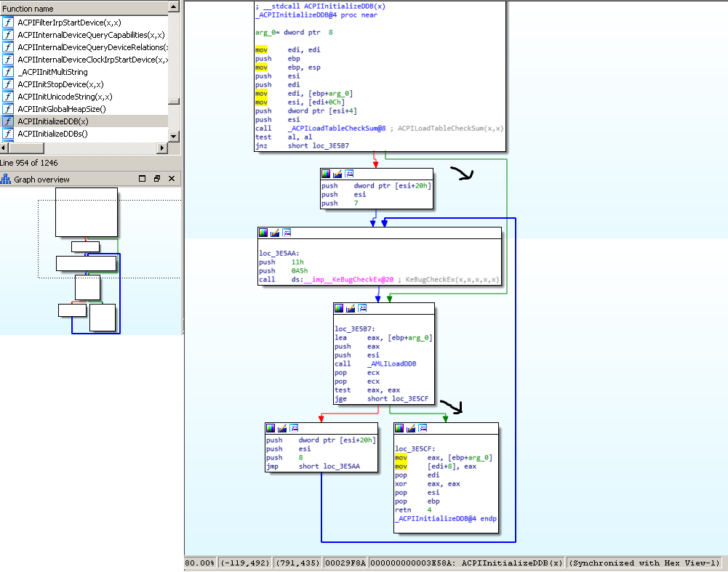Click function list vertical scrollbar thumb
The height and width of the screenshot is (572, 728).
(174, 102)
